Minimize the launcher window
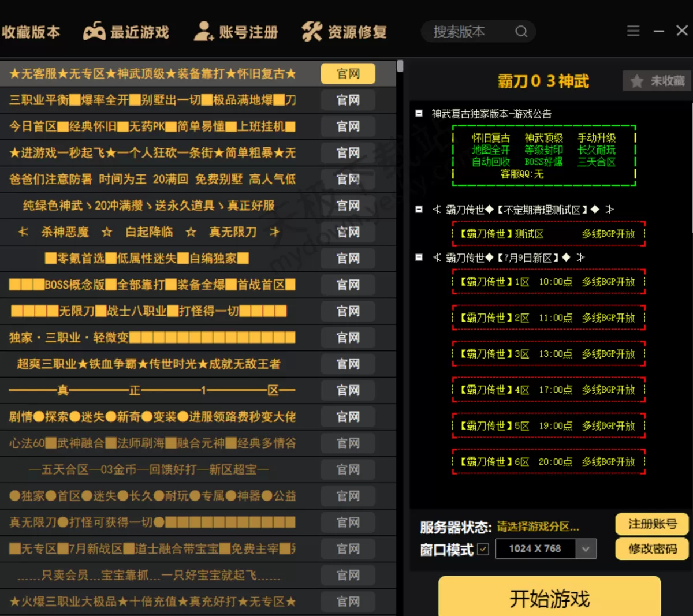 click(x=659, y=31)
